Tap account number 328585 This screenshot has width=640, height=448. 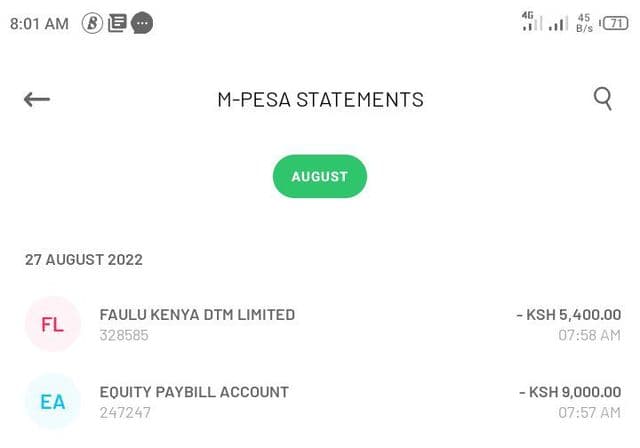(x=124, y=335)
